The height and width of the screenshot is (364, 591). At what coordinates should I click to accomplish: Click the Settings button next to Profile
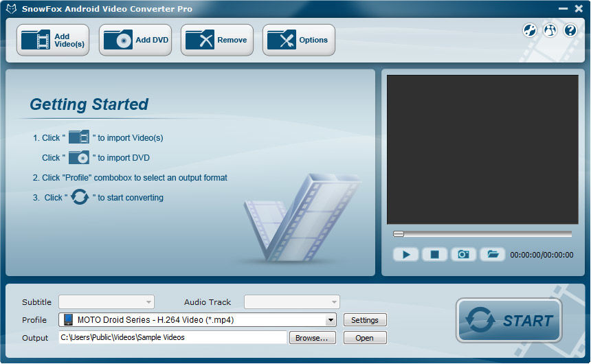point(365,320)
